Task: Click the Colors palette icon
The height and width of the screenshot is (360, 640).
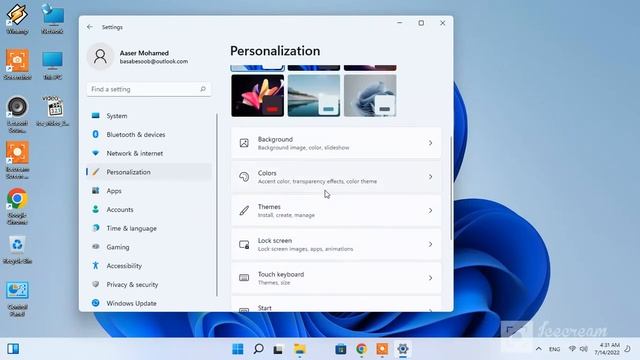Action: click(x=244, y=177)
